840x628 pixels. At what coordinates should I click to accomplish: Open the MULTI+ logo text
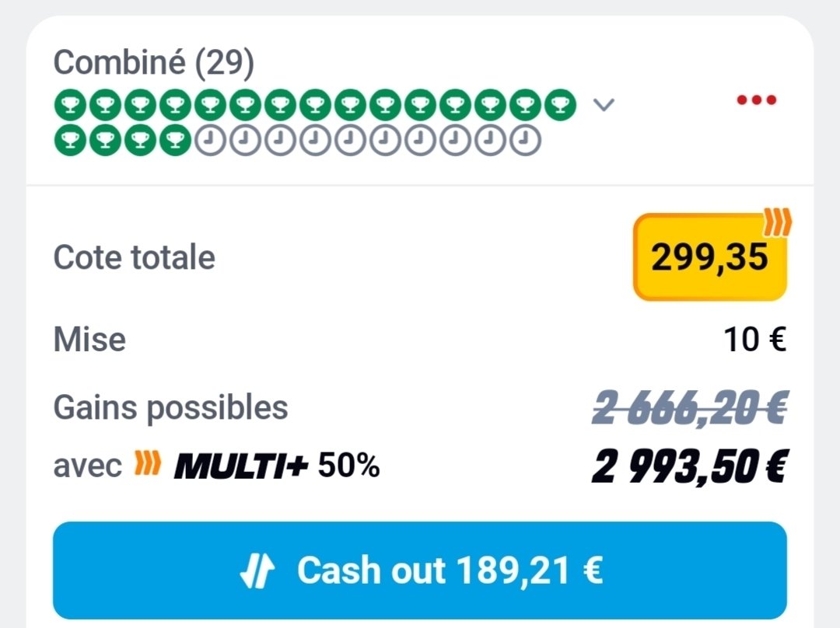click(x=241, y=466)
